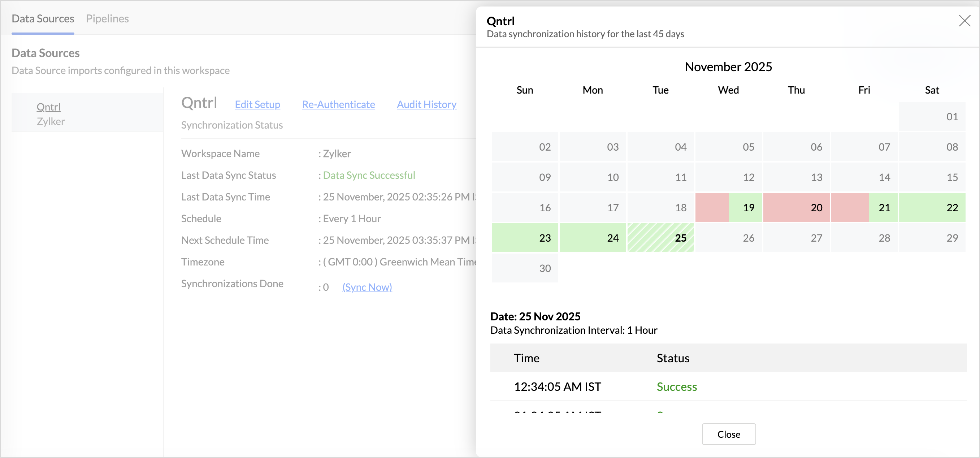Click the red failed portion of November 19
This screenshot has width=980, height=458.
tap(711, 207)
